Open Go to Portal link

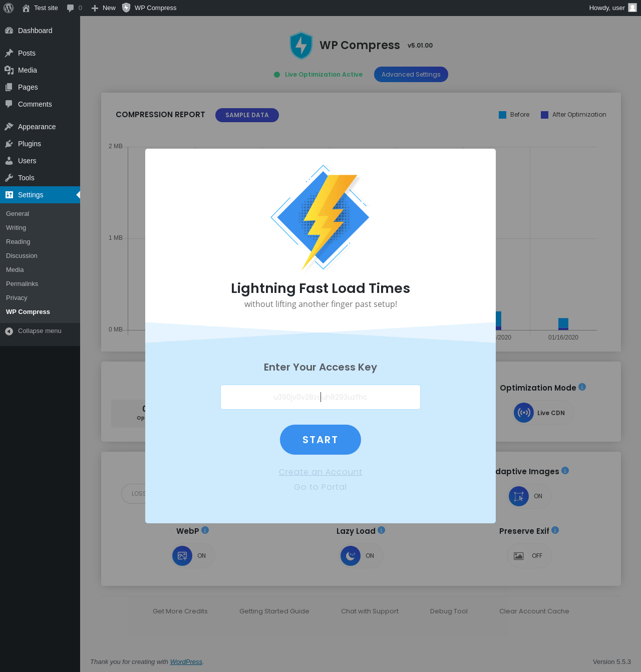click(320, 487)
